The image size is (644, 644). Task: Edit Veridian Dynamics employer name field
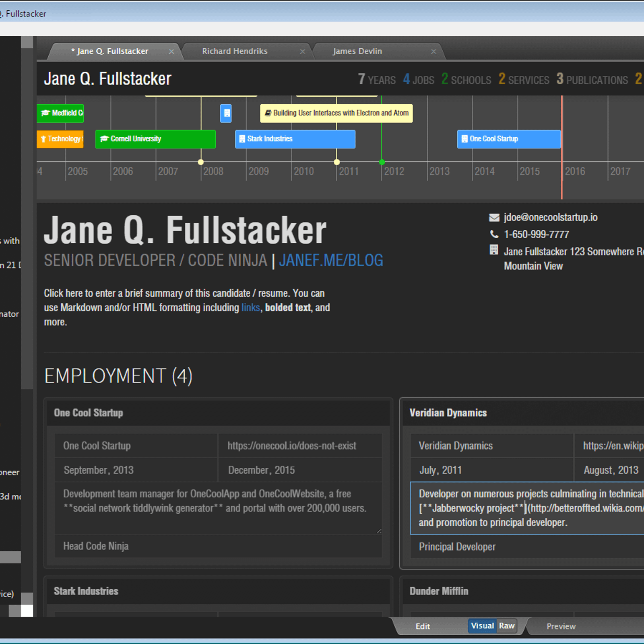[x=492, y=446]
